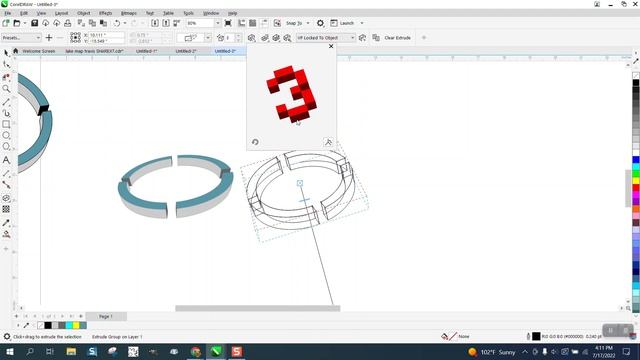Open the File menu
Viewport: 640px width, 360px height.
(x=7, y=13)
